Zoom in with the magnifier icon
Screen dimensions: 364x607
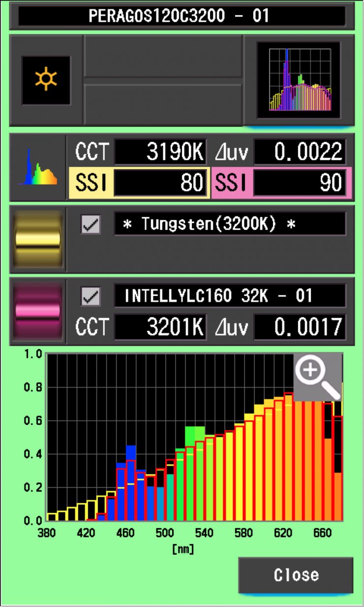click(318, 376)
